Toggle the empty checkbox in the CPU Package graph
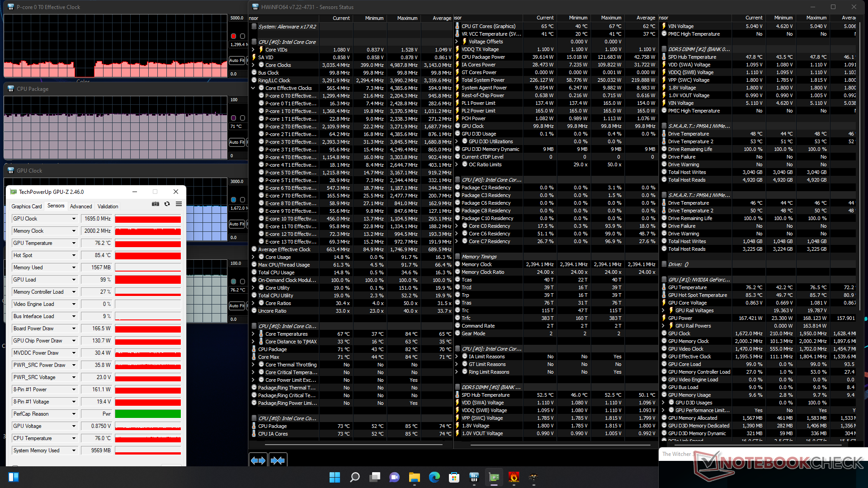The width and height of the screenshot is (868, 488). (242, 118)
